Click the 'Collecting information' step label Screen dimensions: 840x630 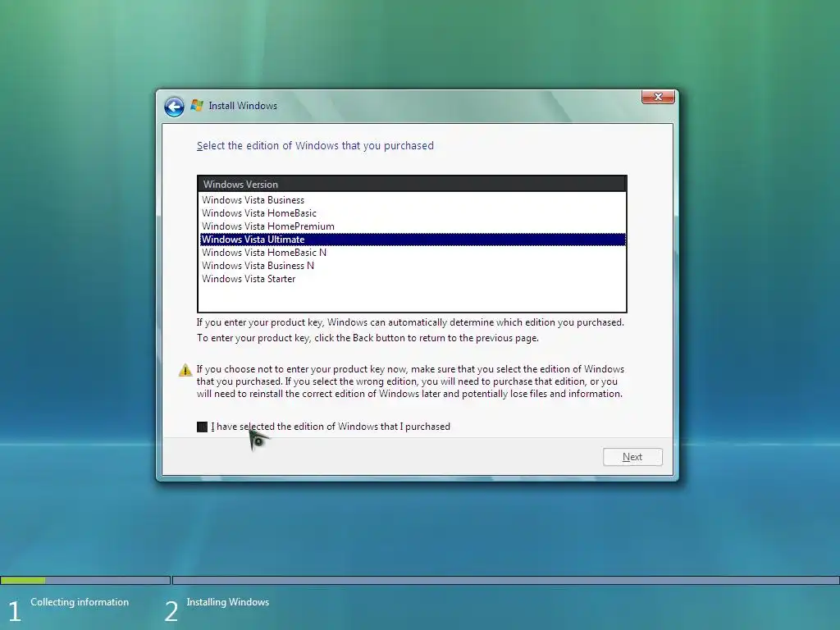click(x=80, y=602)
